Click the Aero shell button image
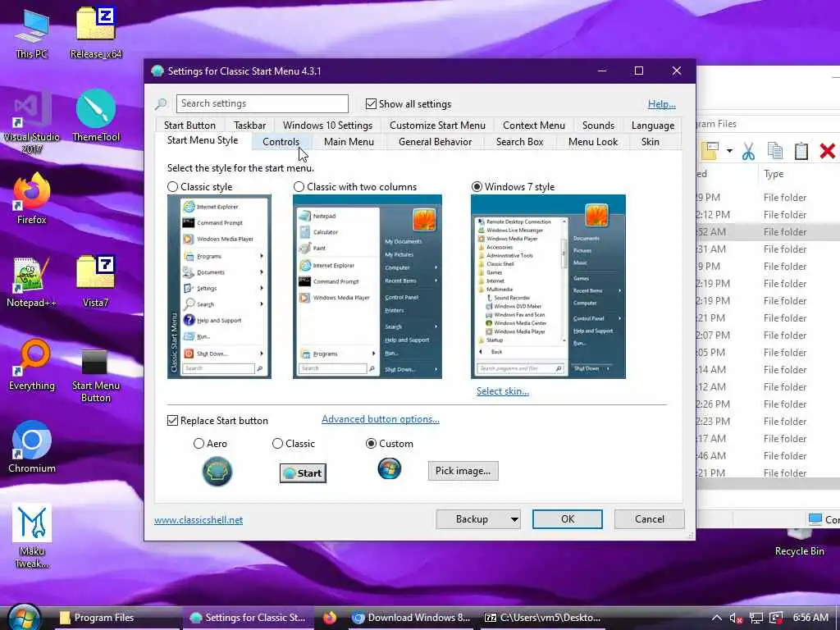The height and width of the screenshot is (630, 840). tap(217, 472)
